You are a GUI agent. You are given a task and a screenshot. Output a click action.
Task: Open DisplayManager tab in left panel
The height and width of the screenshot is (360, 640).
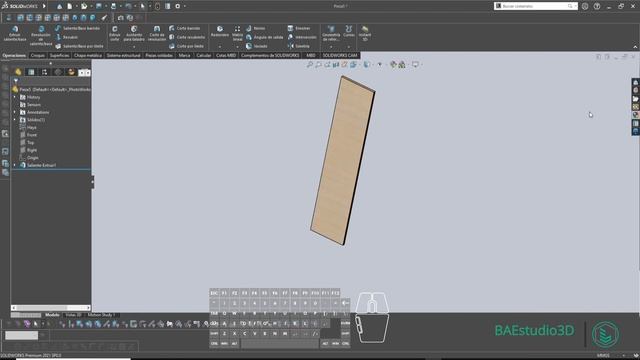[x=71, y=72]
